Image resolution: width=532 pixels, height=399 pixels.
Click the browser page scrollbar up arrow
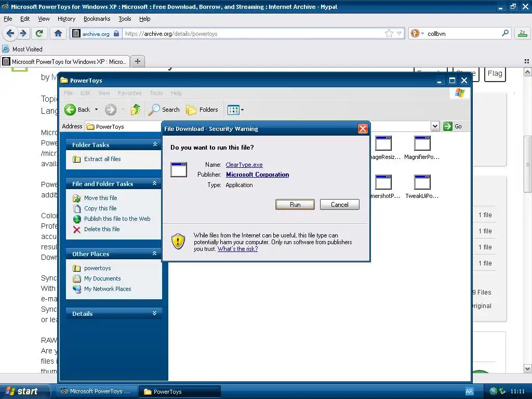click(x=527, y=72)
